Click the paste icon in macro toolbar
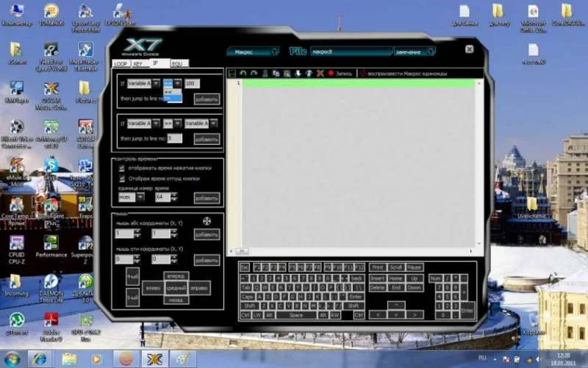This screenshot has width=588, height=368. (287, 73)
